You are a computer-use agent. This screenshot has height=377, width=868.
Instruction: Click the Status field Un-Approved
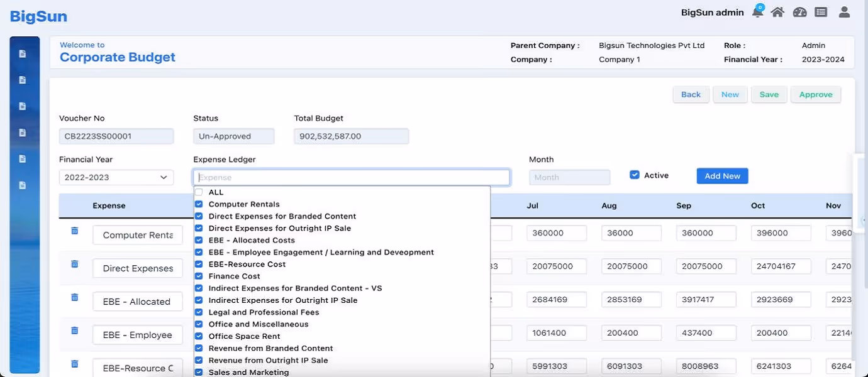click(x=234, y=136)
